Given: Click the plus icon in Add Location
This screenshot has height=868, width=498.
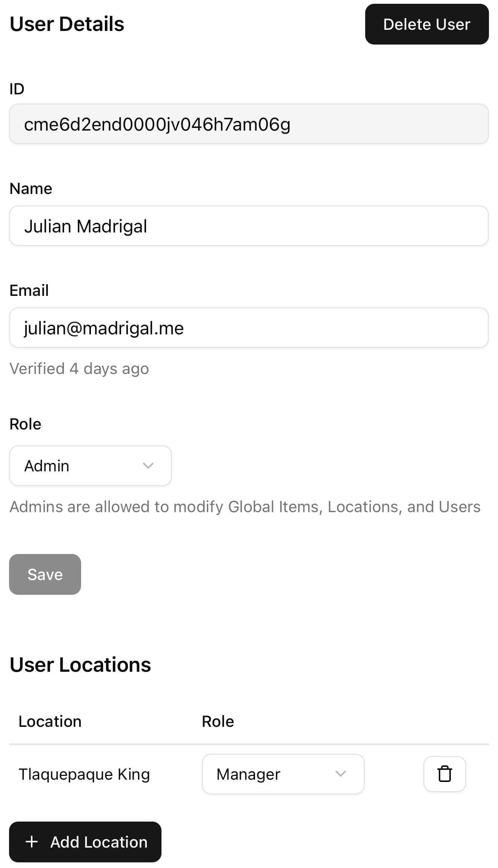Looking at the screenshot, I should click(x=32, y=842).
